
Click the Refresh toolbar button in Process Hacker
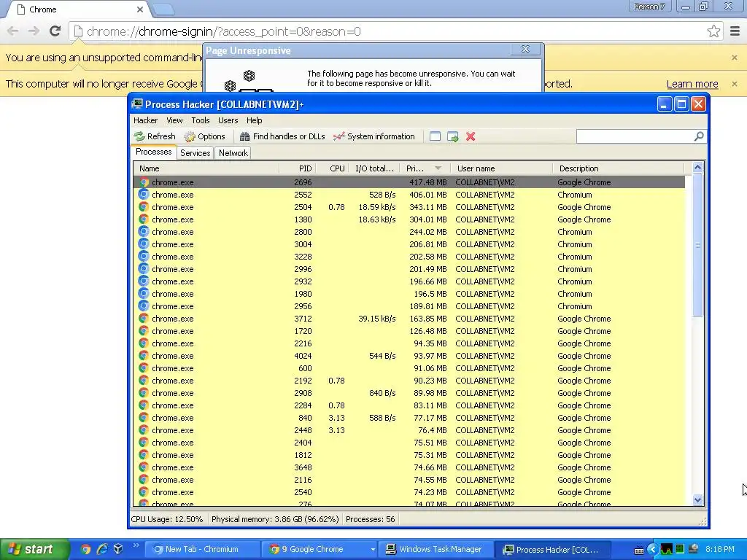(155, 136)
